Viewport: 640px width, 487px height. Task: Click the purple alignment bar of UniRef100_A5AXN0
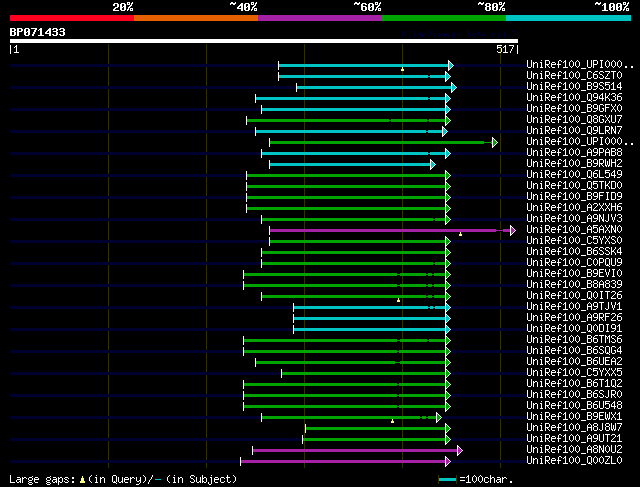click(390, 231)
